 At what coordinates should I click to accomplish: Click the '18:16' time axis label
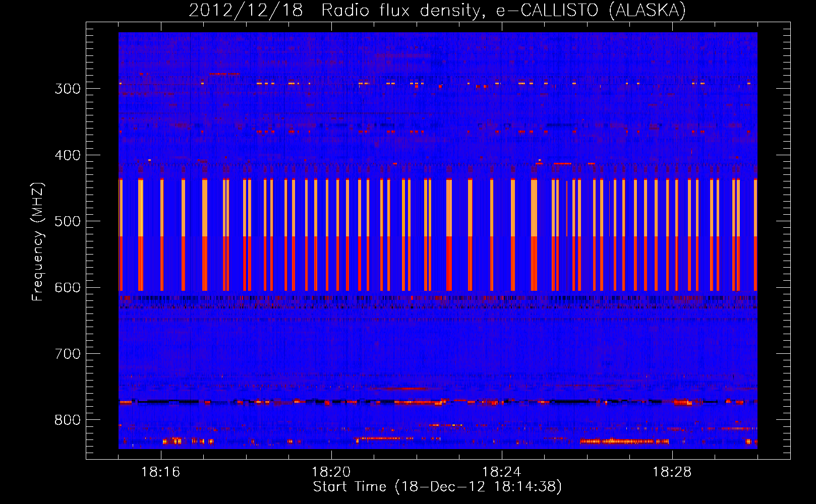tap(161, 472)
